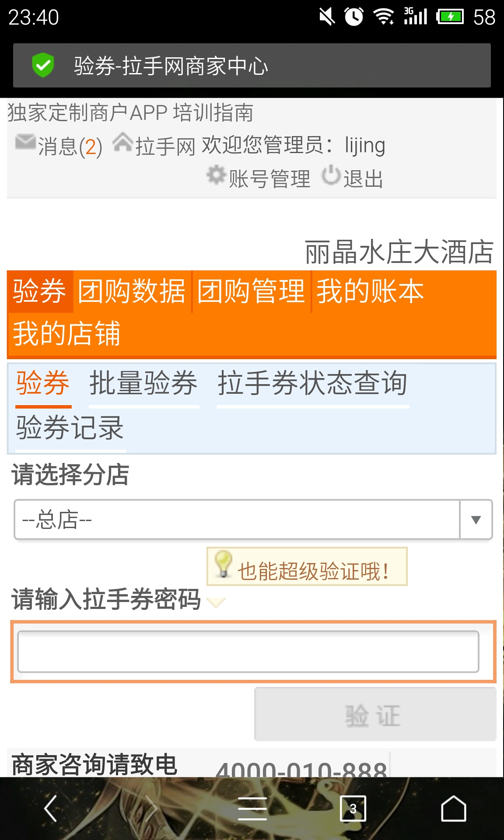Screen dimensions: 504x840
Task: Open the 培训指南 link
Action: (213, 113)
